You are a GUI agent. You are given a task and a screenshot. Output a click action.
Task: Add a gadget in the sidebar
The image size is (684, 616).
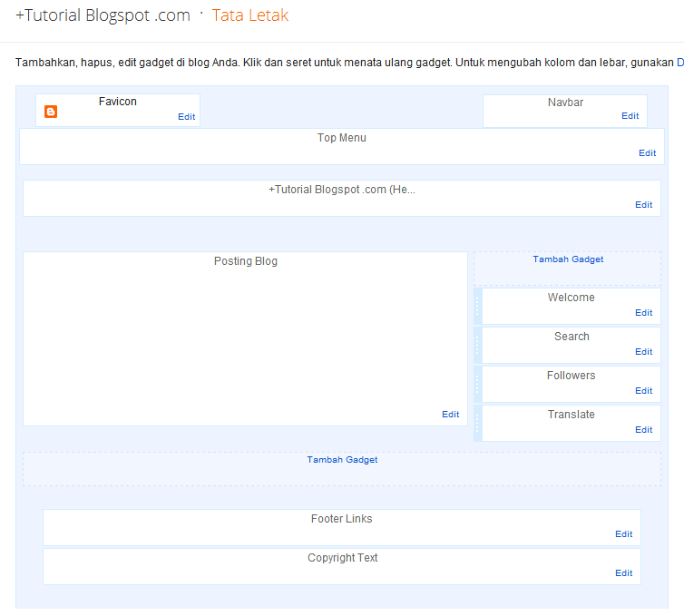568,259
